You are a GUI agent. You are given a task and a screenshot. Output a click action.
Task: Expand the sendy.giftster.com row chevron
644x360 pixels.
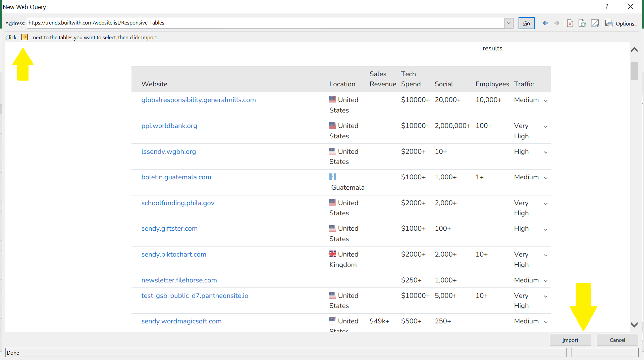[x=546, y=229]
